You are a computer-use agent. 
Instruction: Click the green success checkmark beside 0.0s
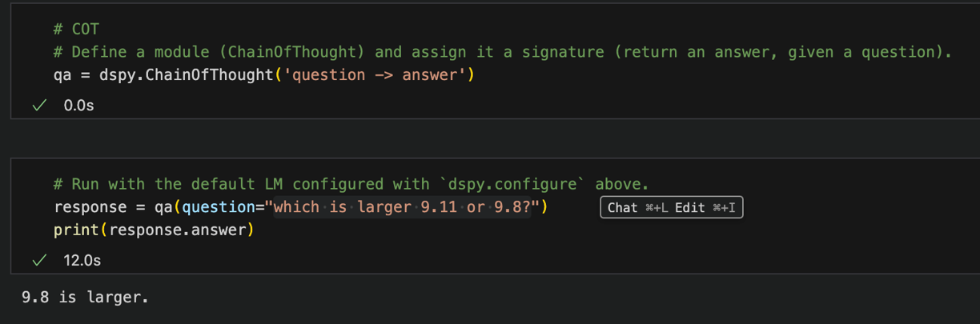click(x=38, y=105)
